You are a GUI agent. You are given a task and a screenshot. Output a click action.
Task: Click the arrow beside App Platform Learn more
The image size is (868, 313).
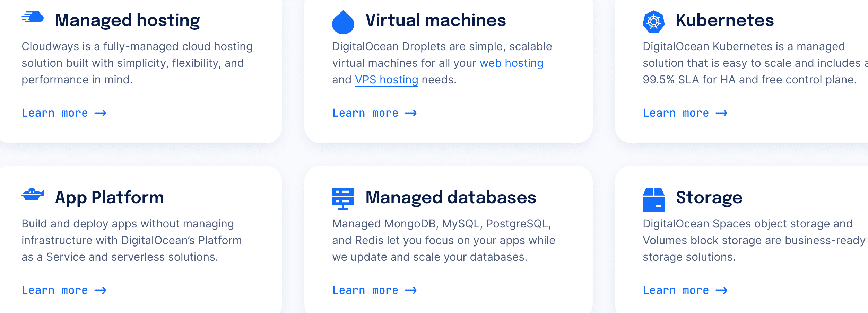(101, 290)
